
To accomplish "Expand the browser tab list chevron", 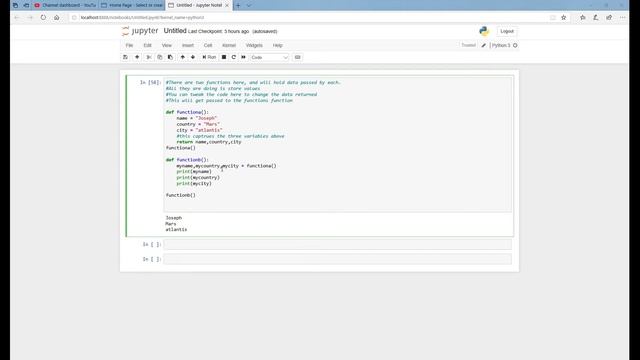I will 249,5.
